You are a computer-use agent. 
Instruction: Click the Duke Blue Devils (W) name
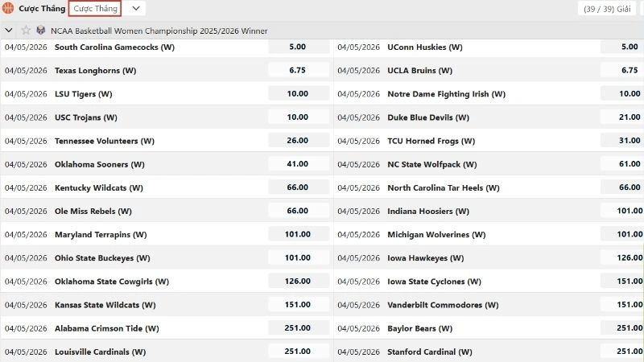tap(428, 117)
